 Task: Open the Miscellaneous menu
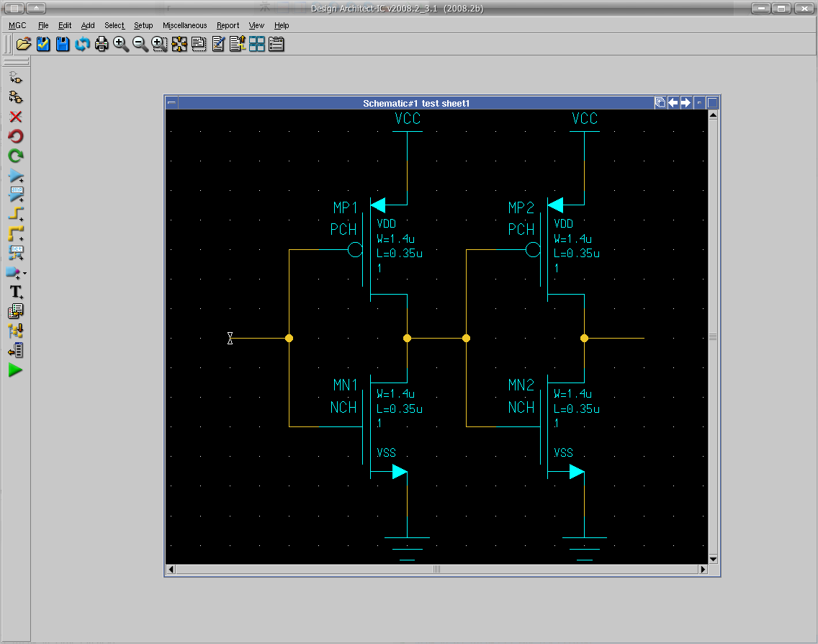tap(184, 25)
